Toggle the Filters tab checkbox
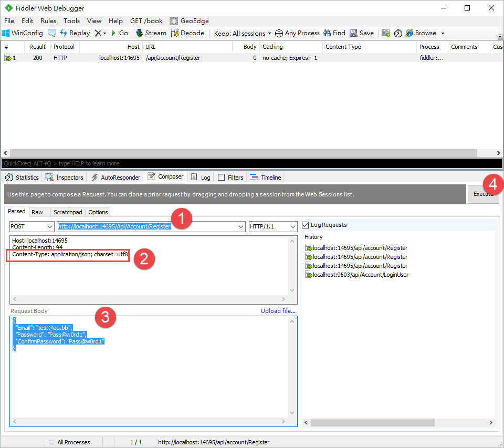The image size is (504, 448). (x=222, y=177)
